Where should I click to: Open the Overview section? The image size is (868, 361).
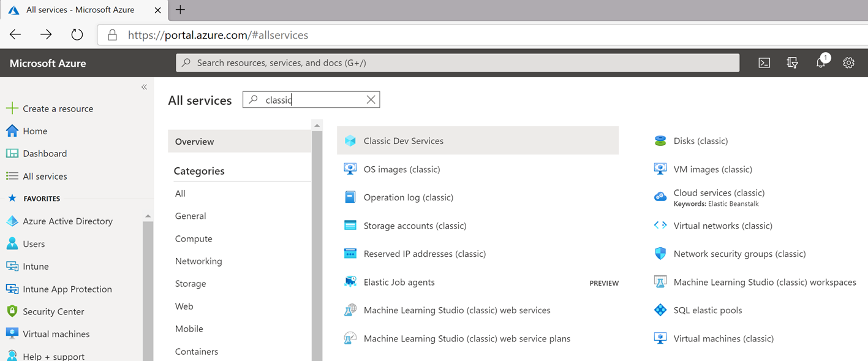[195, 142]
